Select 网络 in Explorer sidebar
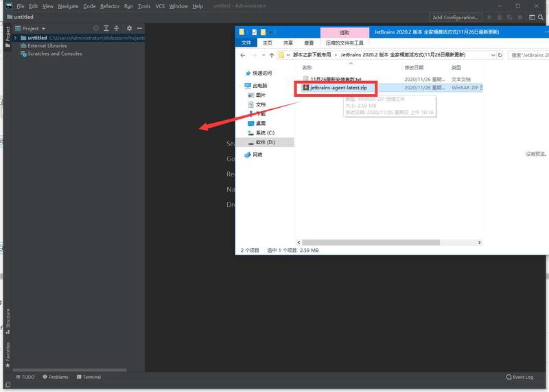549x392 pixels. (253, 154)
